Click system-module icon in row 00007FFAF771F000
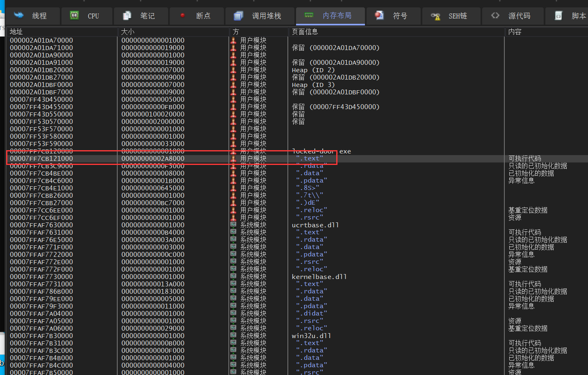 click(x=233, y=247)
